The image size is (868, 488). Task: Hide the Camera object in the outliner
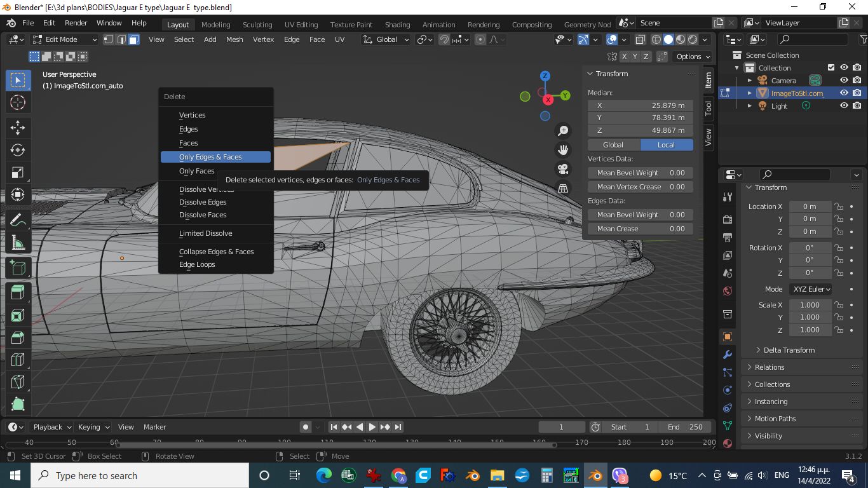844,81
